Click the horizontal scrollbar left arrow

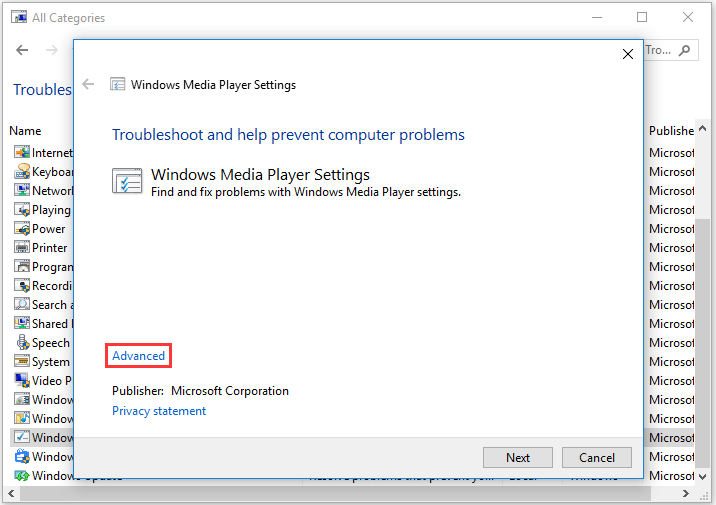click(x=11, y=494)
